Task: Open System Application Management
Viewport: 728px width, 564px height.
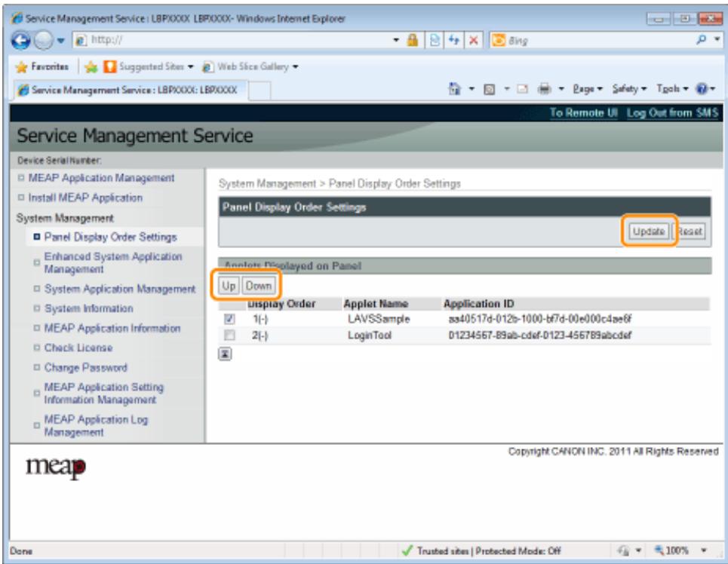Action: (x=120, y=289)
